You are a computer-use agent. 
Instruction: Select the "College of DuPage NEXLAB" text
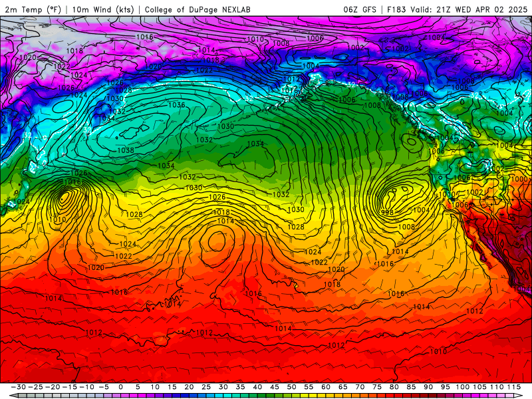(x=198, y=9)
